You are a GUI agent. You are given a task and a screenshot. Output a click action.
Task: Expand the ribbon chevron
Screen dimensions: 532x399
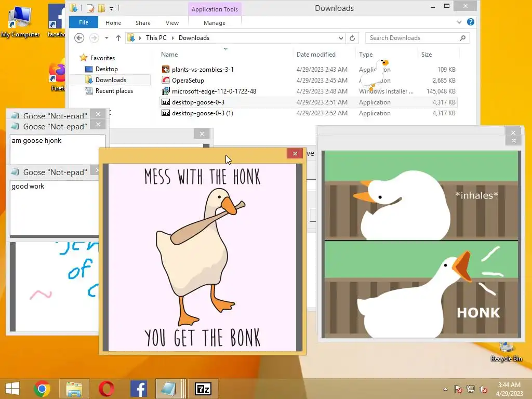459,22
